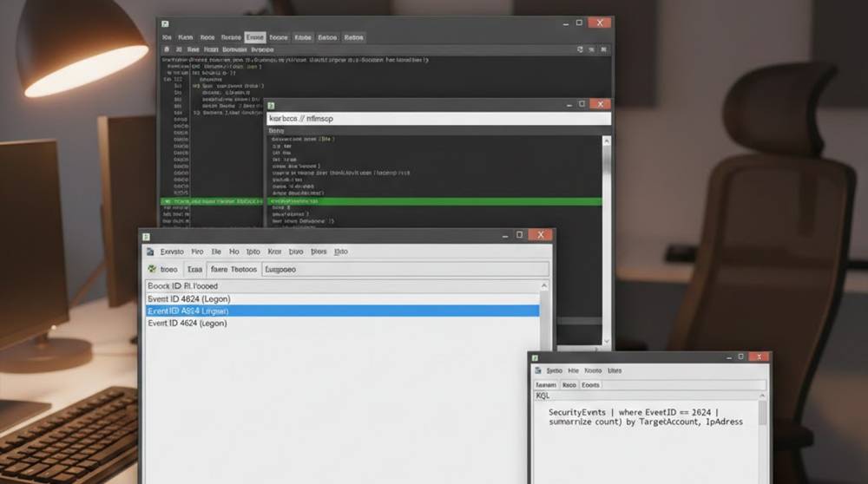Click the rear dark window's title bar app icon

pos(165,23)
